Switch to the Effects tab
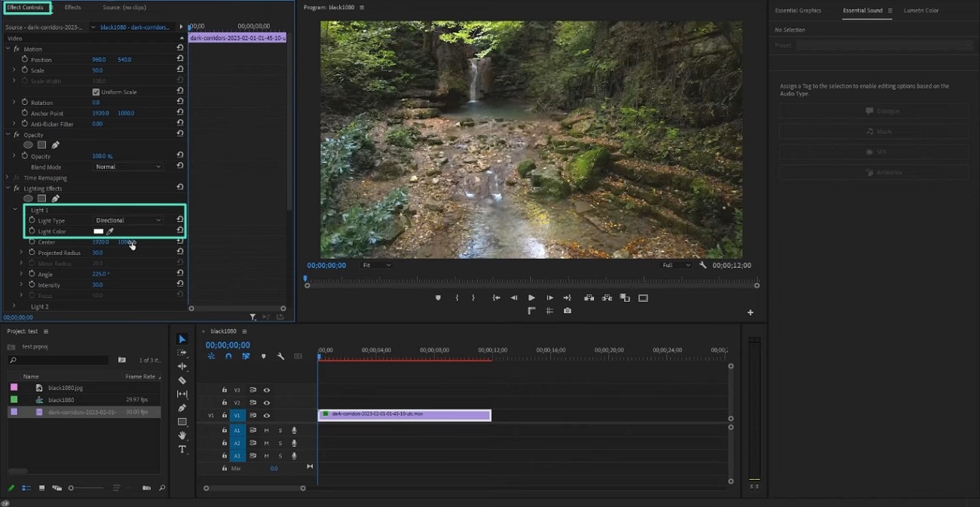Viewport: 980px width, 507px height. (x=73, y=8)
